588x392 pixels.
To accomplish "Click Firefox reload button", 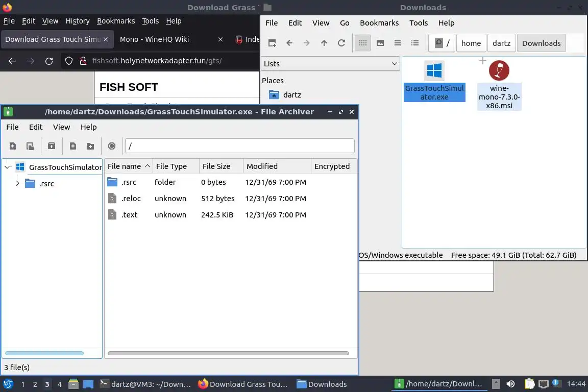I will click(x=49, y=61).
